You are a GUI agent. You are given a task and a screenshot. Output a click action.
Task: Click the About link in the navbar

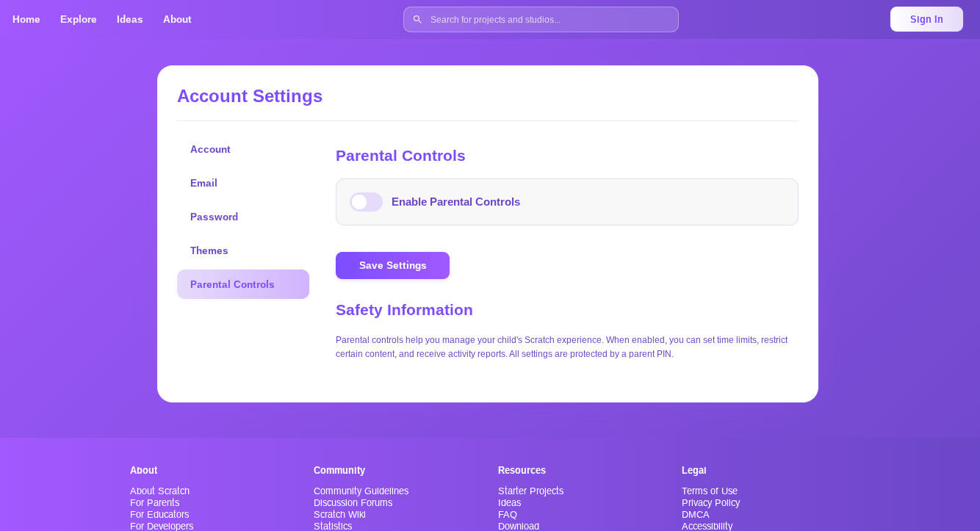click(177, 19)
